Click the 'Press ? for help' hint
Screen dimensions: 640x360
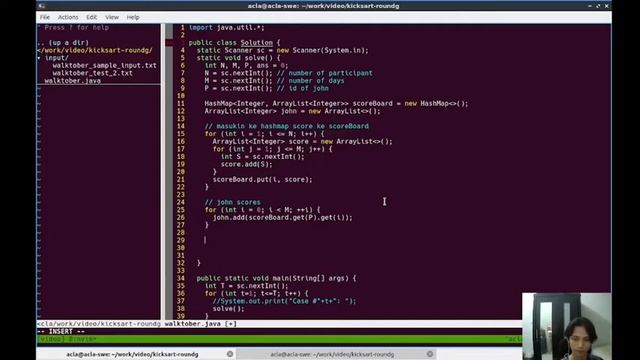(x=76, y=27)
